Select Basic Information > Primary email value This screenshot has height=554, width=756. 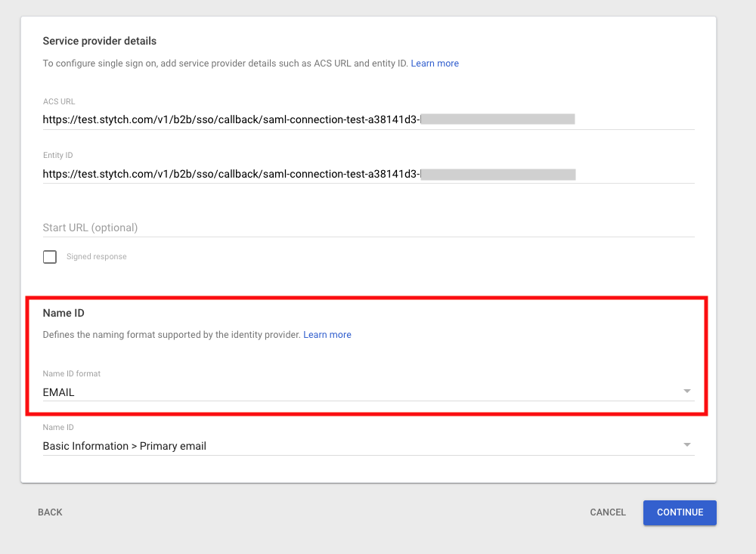click(124, 445)
